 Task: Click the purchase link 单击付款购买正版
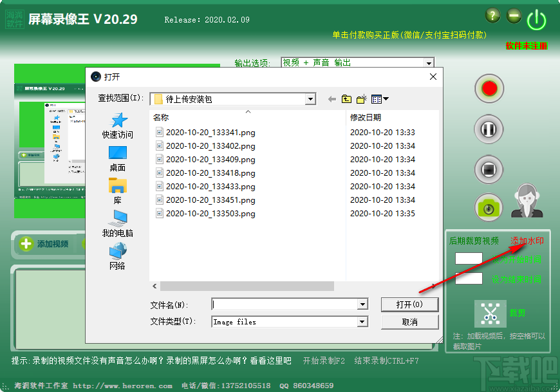409,35
